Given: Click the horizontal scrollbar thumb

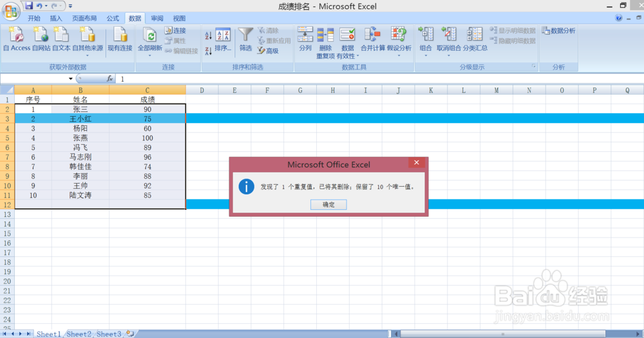Looking at the screenshot, I should 503,334.
